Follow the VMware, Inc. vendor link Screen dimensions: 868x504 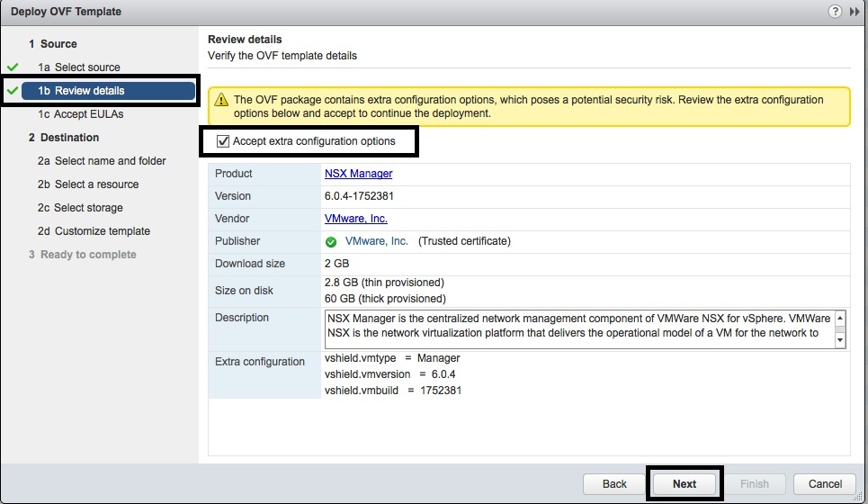[355, 219]
